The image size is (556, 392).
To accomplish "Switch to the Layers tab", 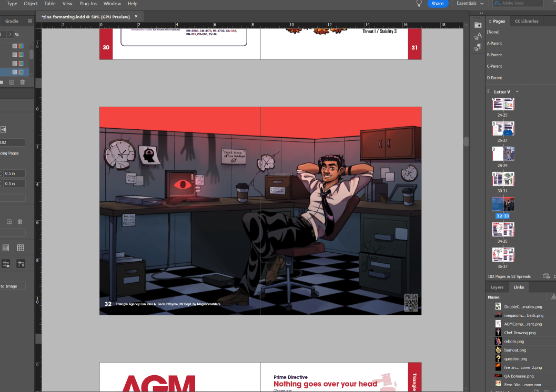I will coord(497,287).
